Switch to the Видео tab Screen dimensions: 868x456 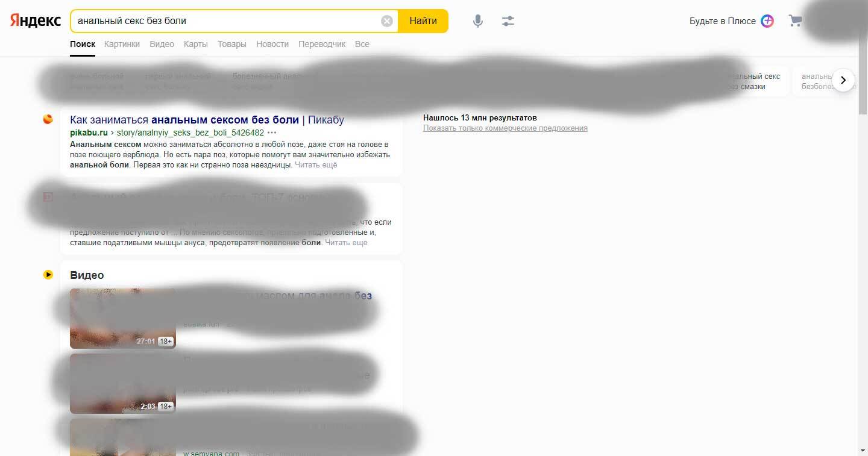click(x=162, y=44)
